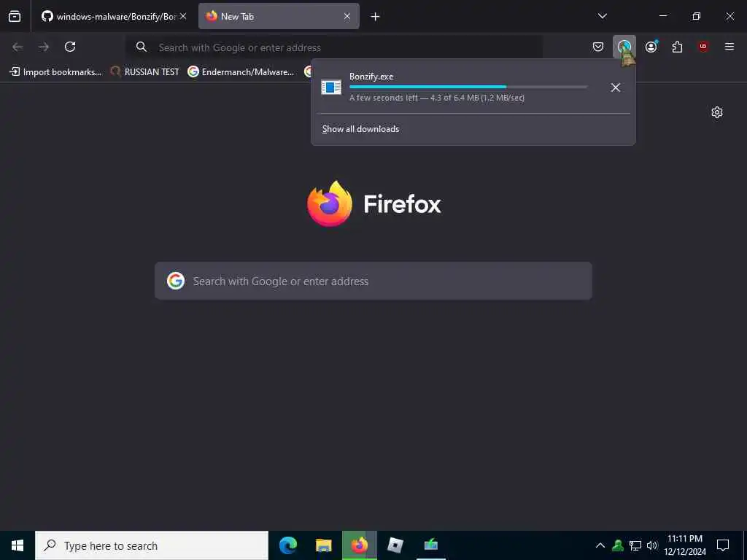Click the address bar search magnifier icon

tap(141, 47)
